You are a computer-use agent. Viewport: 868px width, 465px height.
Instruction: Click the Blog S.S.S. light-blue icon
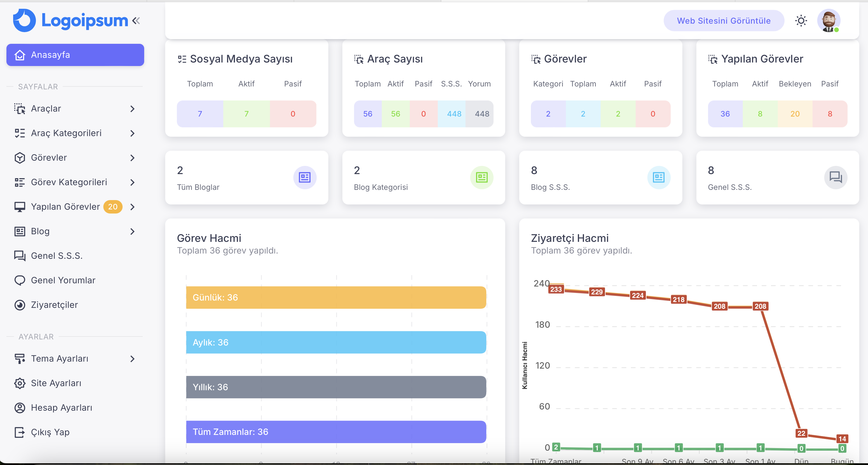click(658, 177)
